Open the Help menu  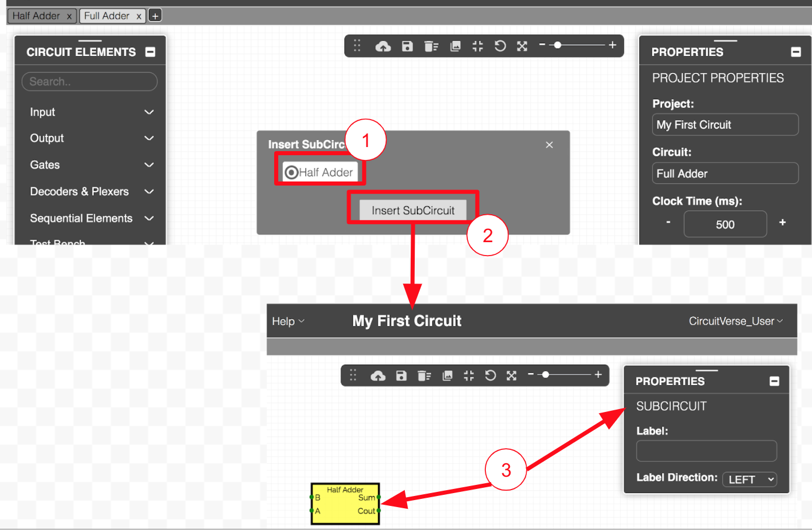point(288,322)
